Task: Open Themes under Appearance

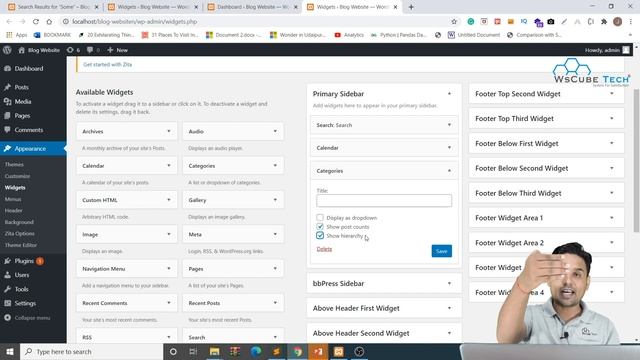Action: [14, 164]
